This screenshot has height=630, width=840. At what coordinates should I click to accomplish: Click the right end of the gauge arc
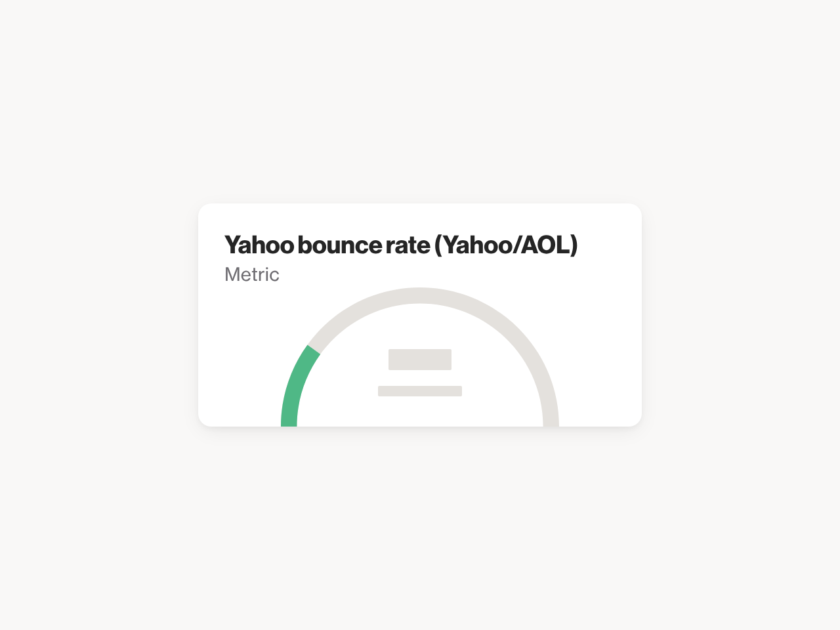(x=551, y=420)
